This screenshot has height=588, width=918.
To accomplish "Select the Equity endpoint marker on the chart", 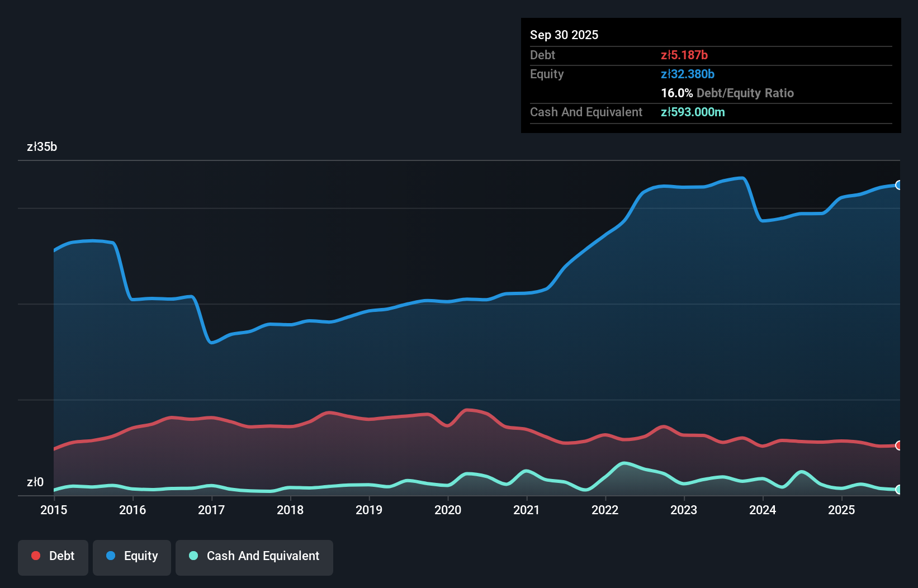I will [898, 184].
